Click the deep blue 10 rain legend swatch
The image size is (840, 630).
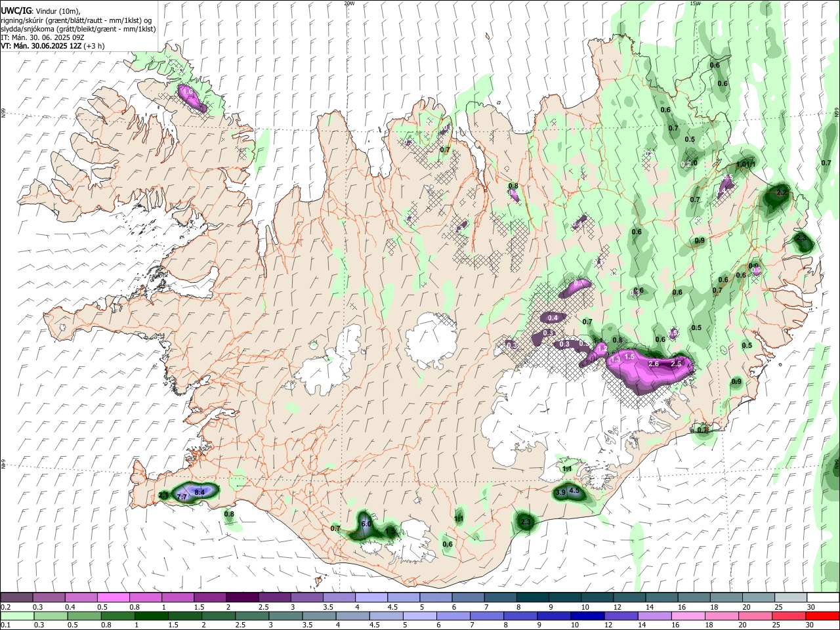coord(587,616)
